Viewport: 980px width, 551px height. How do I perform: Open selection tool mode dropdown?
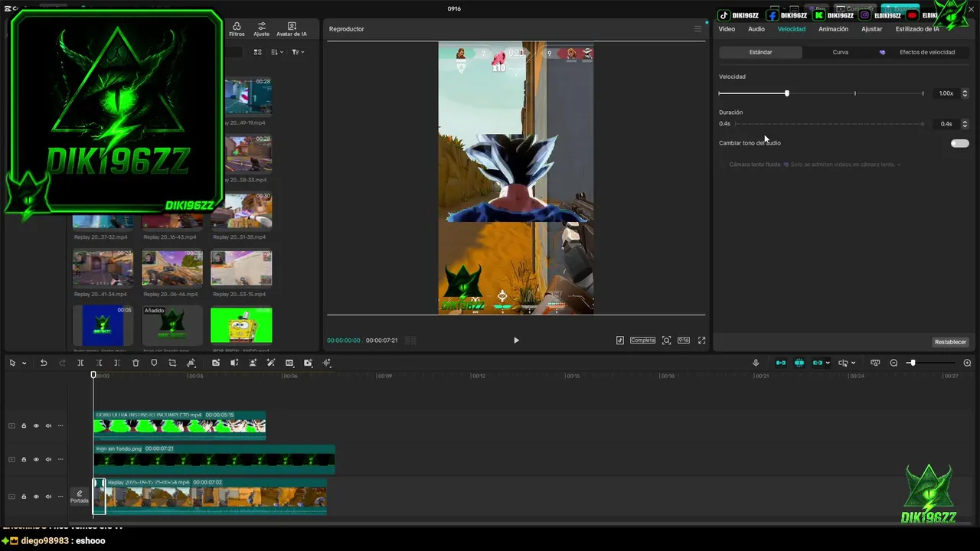[24, 363]
